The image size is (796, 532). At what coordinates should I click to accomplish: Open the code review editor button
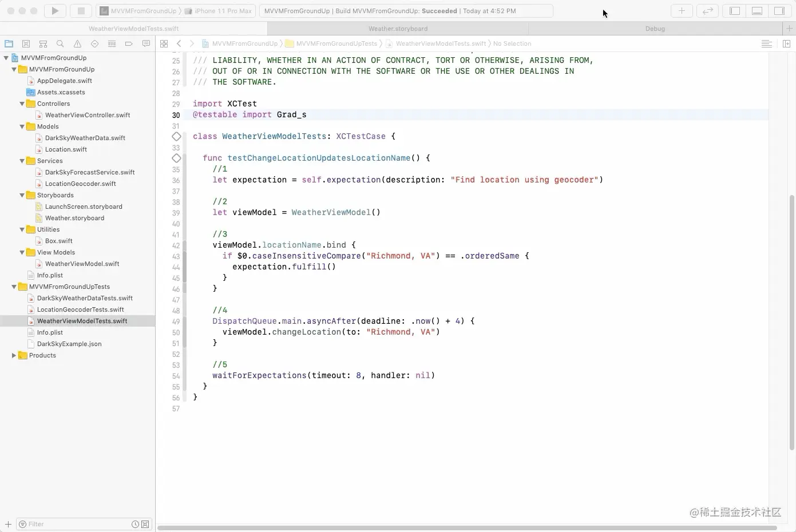click(x=708, y=10)
